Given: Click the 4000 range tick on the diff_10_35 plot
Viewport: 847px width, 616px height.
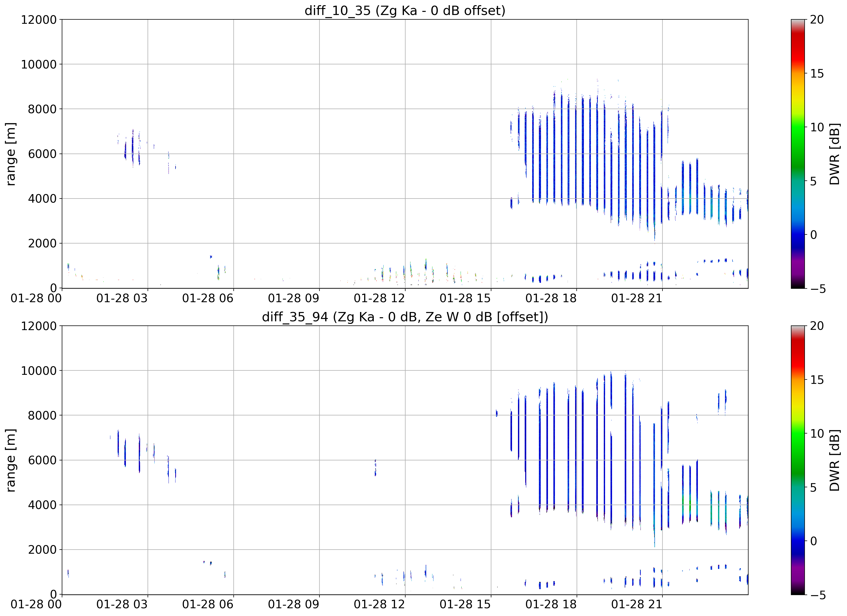Looking at the screenshot, I should (x=42, y=199).
